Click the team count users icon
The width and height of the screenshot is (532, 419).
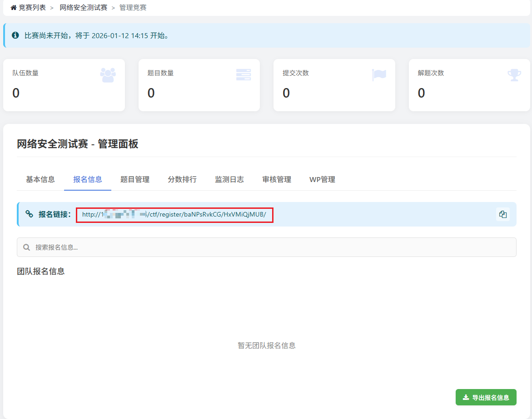pos(108,75)
